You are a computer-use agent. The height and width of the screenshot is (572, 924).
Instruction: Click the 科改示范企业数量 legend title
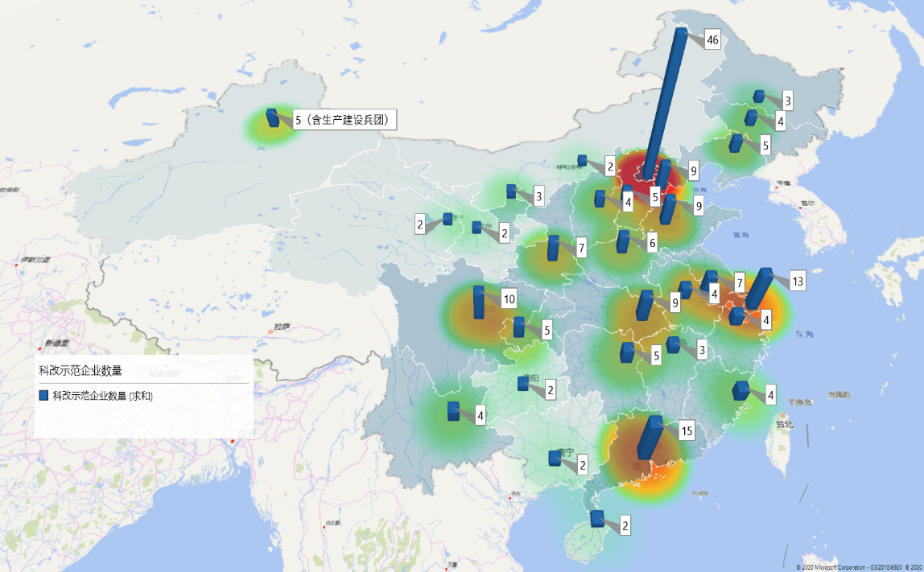80,370
